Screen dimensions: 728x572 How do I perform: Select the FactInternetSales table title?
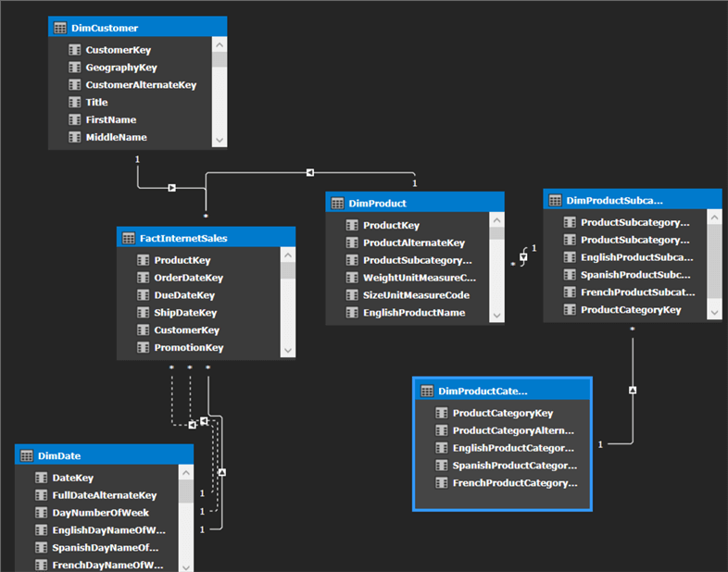[183, 238]
